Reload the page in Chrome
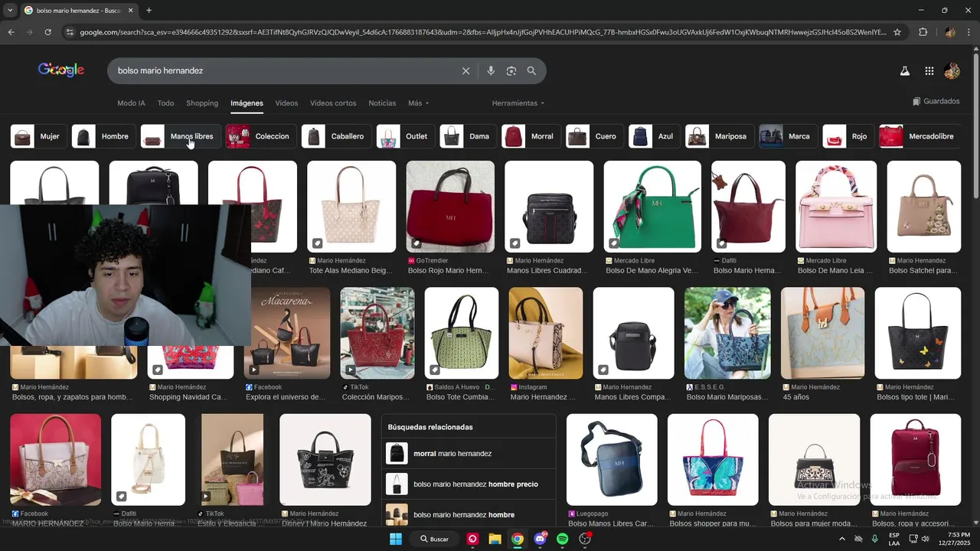Image resolution: width=980 pixels, height=551 pixels. pos(47,32)
